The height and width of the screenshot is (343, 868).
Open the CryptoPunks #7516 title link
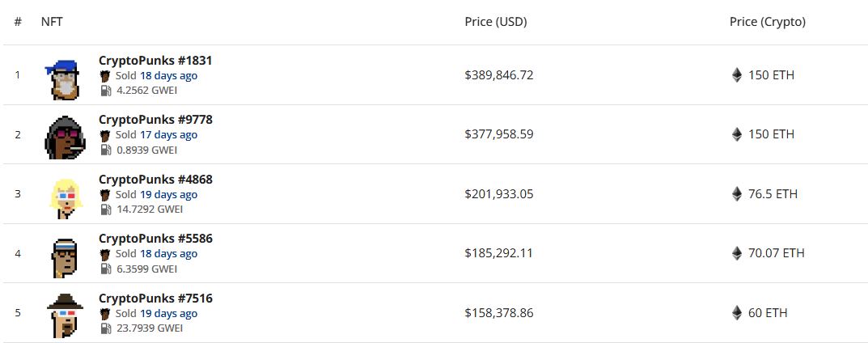(155, 299)
